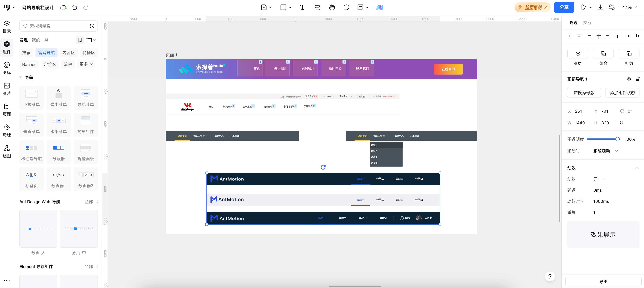Open the 绘图 panel in the sidebar
The width and height of the screenshot is (644, 288).
point(7,151)
